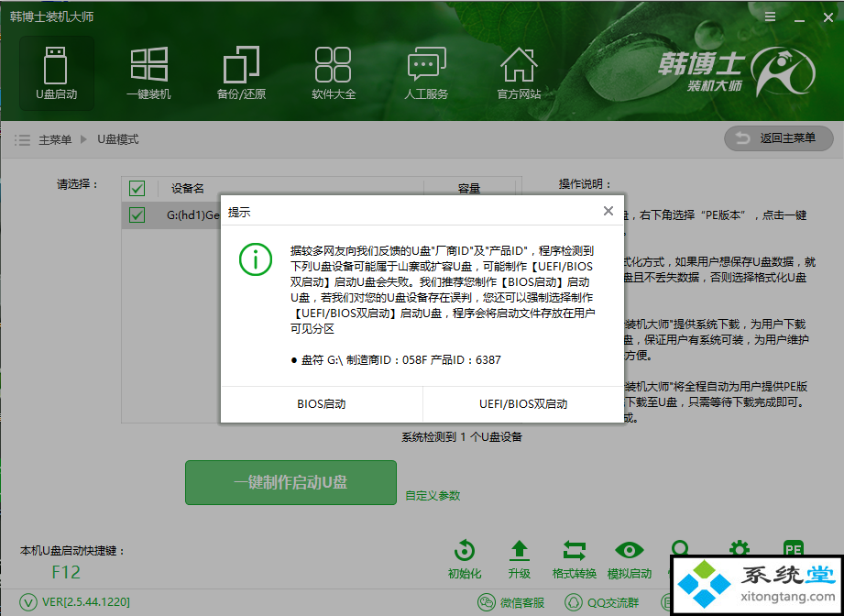Click the 系统检测到 1 个U盘设备 status text
This screenshot has height=616, width=844.
pos(462,436)
